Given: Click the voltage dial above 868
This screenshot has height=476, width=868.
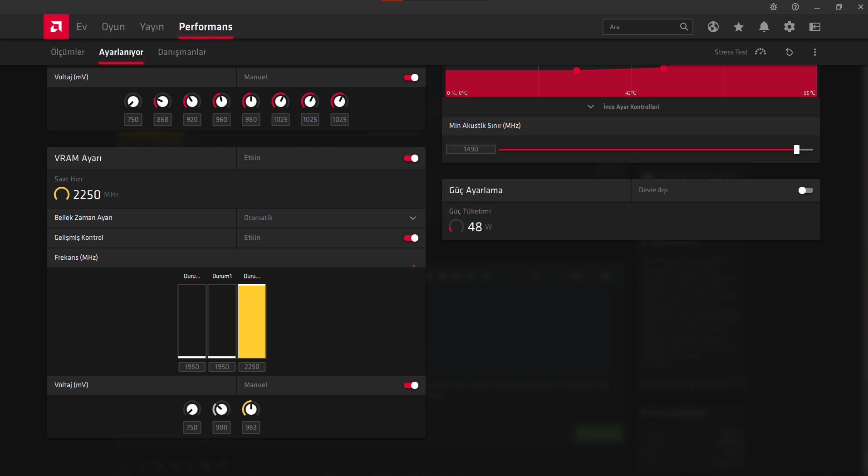Looking at the screenshot, I should pos(162,101).
